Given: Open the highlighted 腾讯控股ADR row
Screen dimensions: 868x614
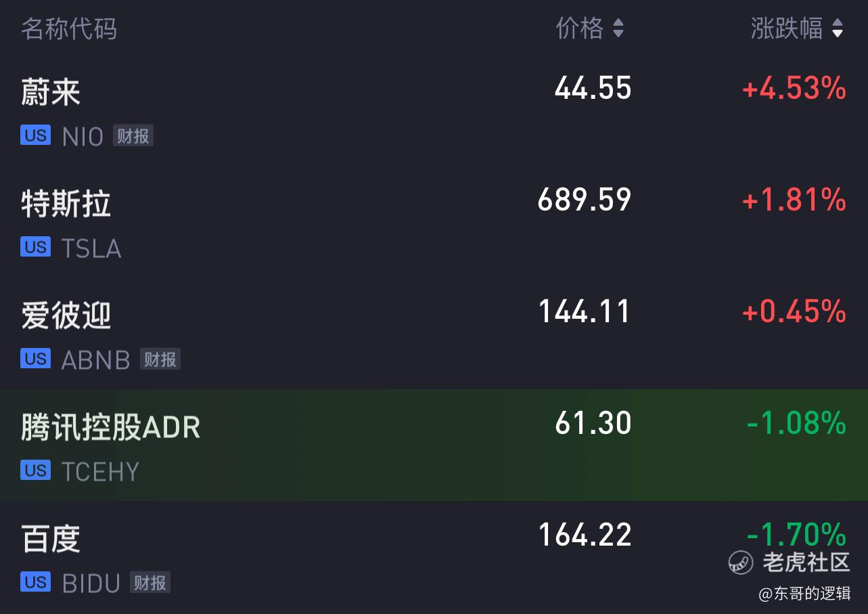Looking at the screenshot, I should tap(434, 445).
